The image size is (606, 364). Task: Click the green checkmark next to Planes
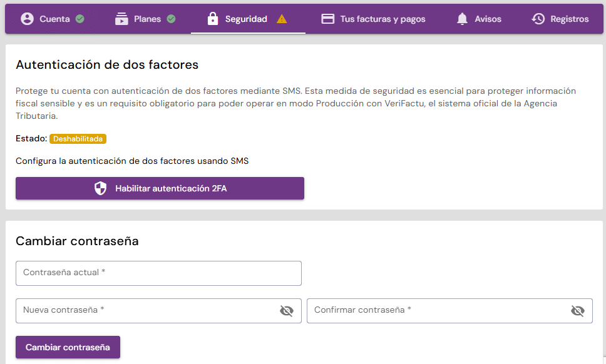pyautogui.click(x=171, y=19)
